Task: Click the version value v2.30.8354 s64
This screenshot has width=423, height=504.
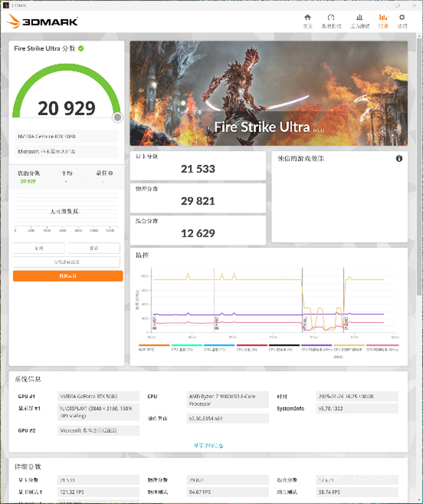Action: tap(227, 418)
